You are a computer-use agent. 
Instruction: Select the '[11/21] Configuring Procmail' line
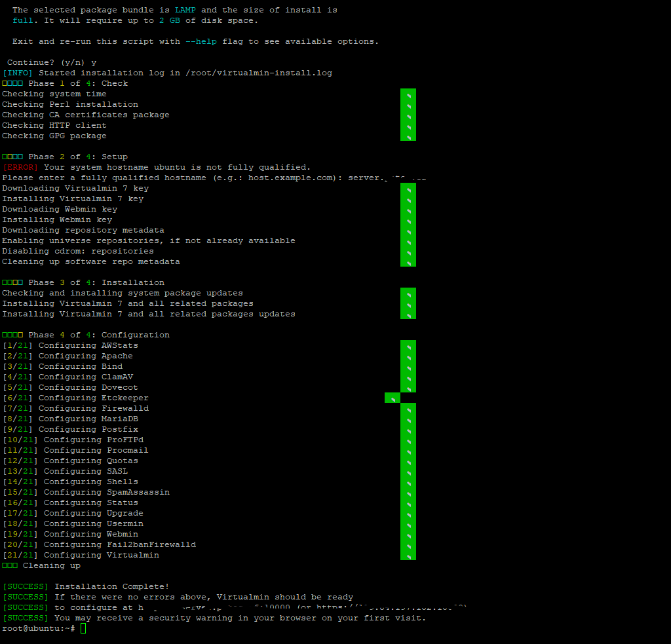point(75,450)
